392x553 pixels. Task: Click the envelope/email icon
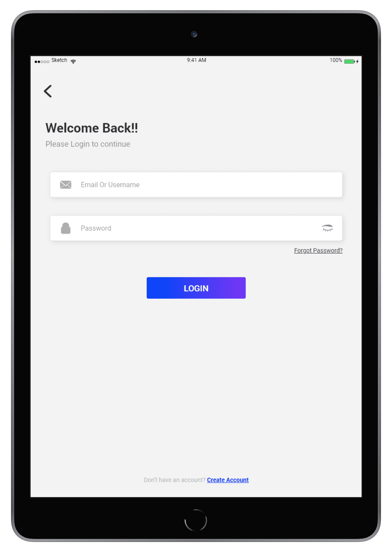click(65, 184)
